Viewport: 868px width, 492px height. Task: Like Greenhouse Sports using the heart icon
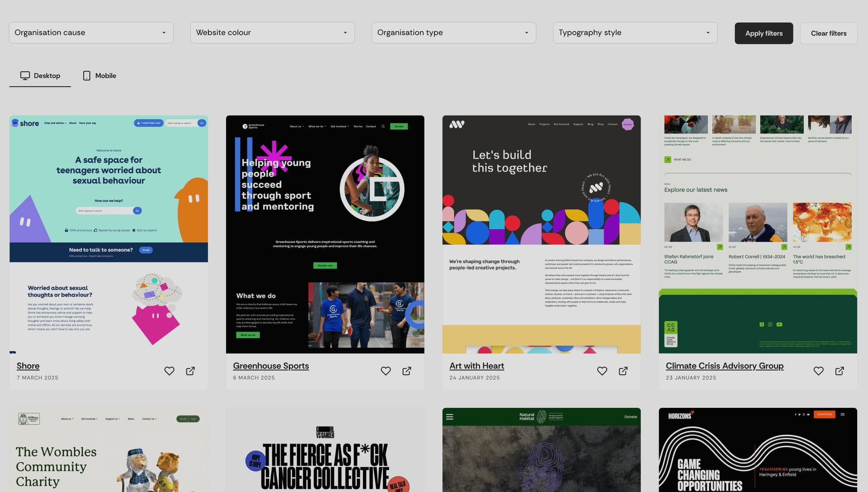click(x=386, y=371)
